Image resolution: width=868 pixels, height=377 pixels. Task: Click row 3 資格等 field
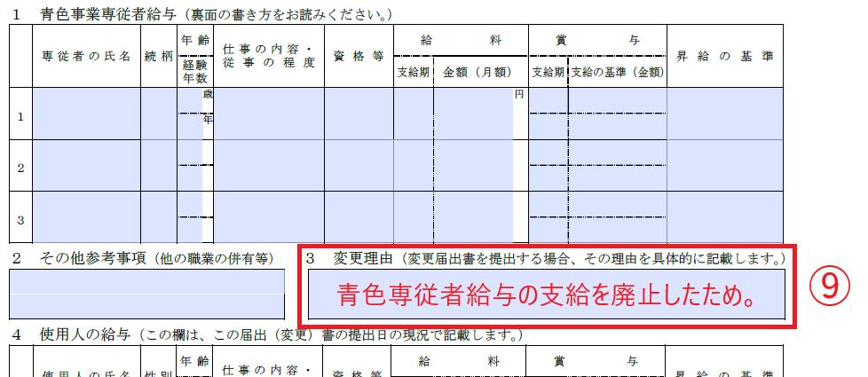point(359,217)
